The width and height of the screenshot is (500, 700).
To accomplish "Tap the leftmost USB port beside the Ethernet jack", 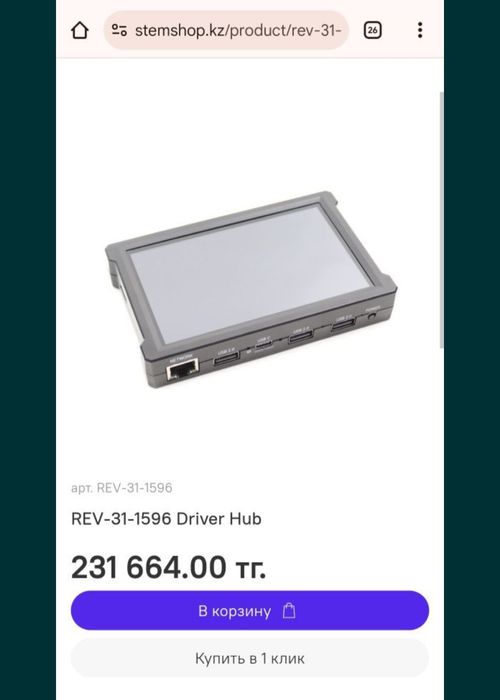I will pyautogui.click(x=226, y=358).
